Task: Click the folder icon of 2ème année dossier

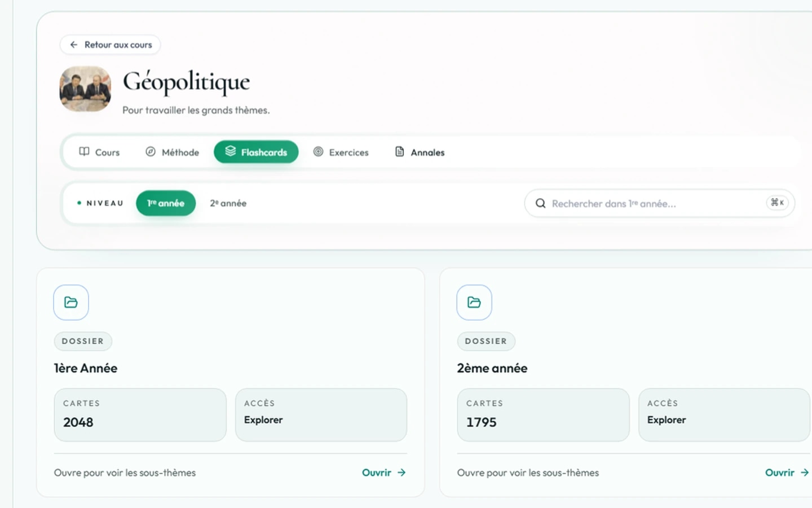Action: (474, 303)
